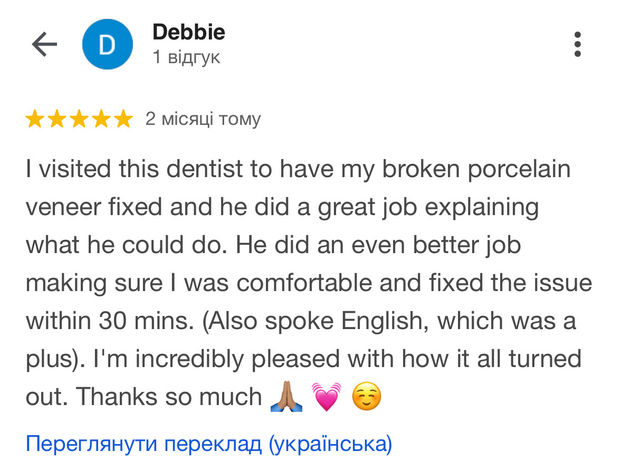Click the '2 місяці тому' timestamp
This screenshot has width=622, height=463.
click(x=203, y=119)
